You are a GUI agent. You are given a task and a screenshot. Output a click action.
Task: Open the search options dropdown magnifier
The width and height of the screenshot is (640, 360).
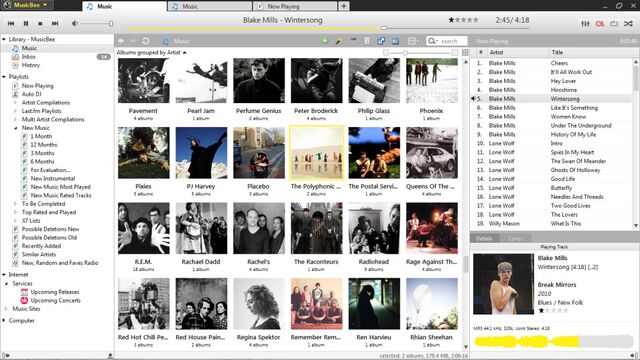(432, 41)
